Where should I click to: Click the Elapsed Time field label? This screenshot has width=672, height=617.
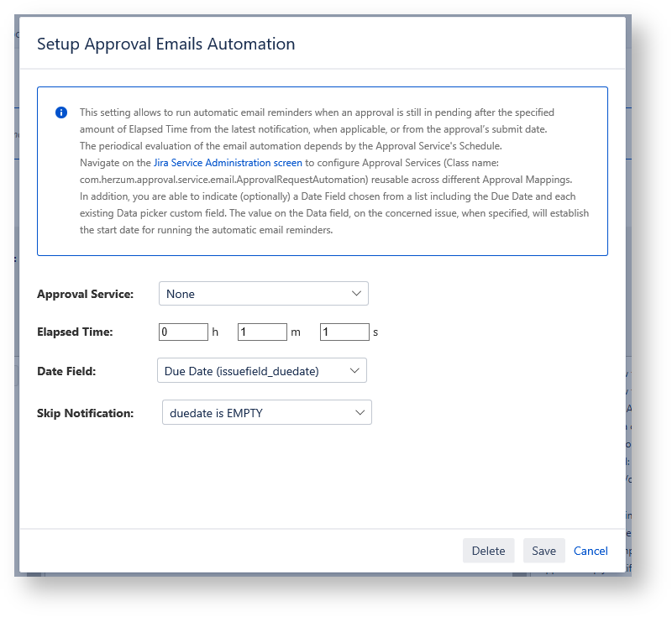coord(75,332)
